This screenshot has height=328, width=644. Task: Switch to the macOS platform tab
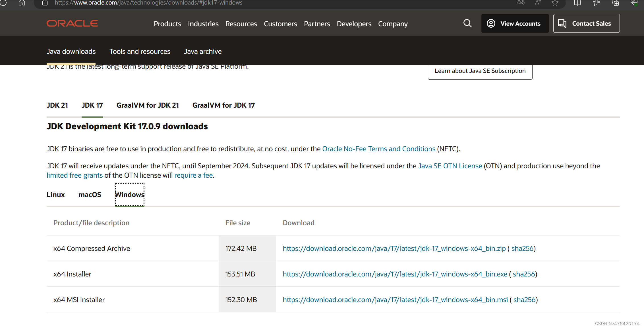coord(90,195)
